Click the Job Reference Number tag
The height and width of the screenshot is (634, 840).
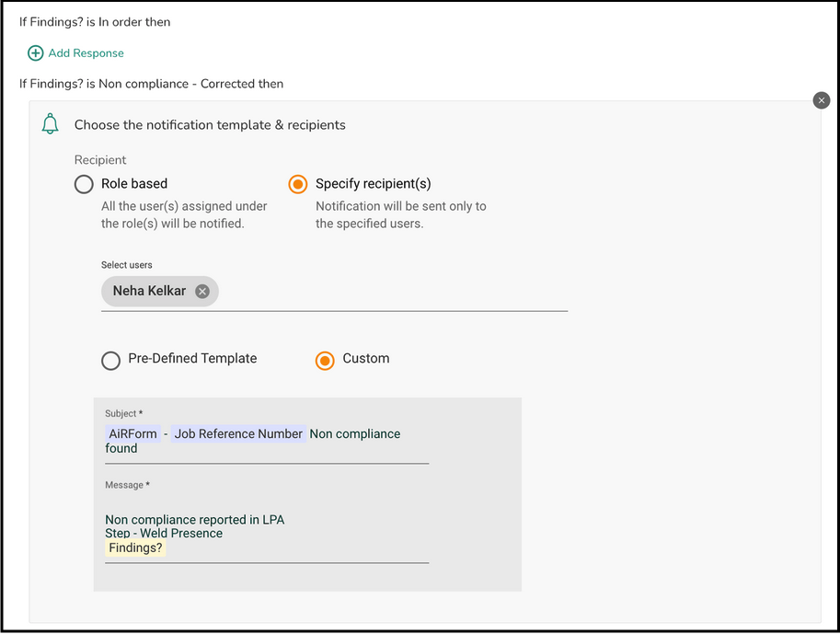click(238, 433)
